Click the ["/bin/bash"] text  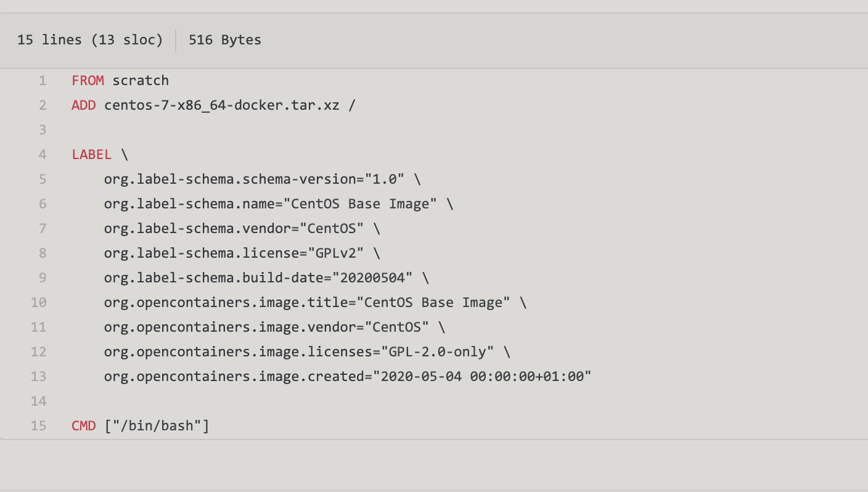click(157, 425)
